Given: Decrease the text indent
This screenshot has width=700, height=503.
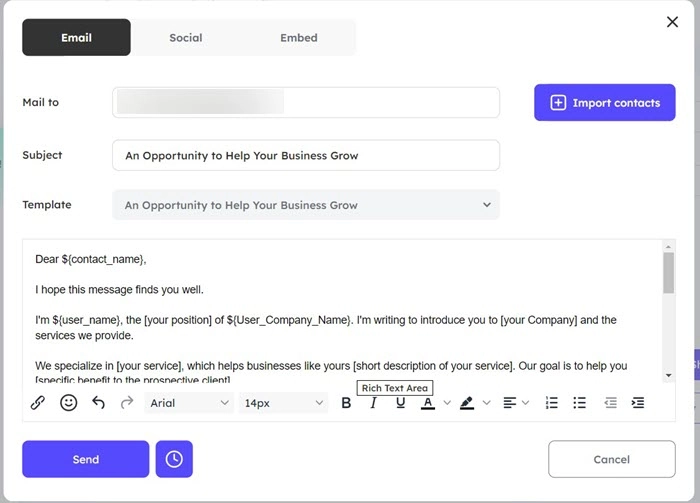Looking at the screenshot, I should [x=610, y=403].
